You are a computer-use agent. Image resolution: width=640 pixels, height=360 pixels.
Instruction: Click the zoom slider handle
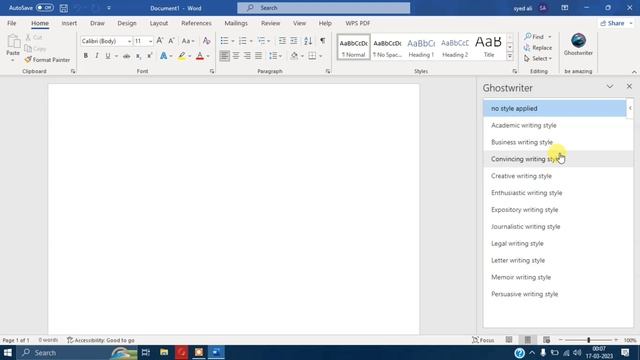pyautogui.click(x=589, y=340)
